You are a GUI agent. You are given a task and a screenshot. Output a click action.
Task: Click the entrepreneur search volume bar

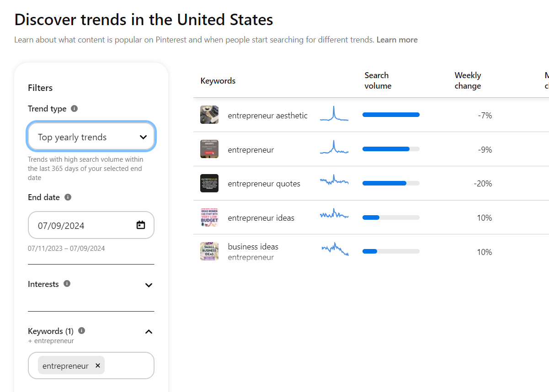[391, 149]
